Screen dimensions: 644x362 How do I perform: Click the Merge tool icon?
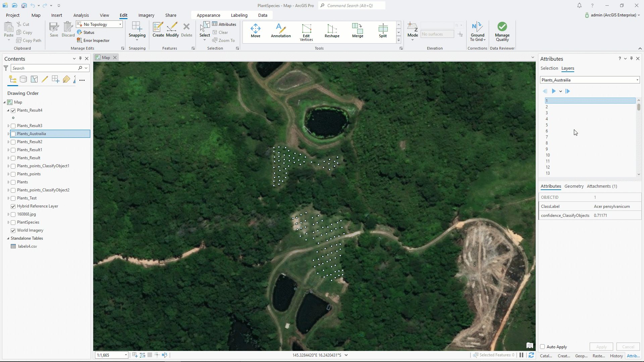[x=357, y=31]
